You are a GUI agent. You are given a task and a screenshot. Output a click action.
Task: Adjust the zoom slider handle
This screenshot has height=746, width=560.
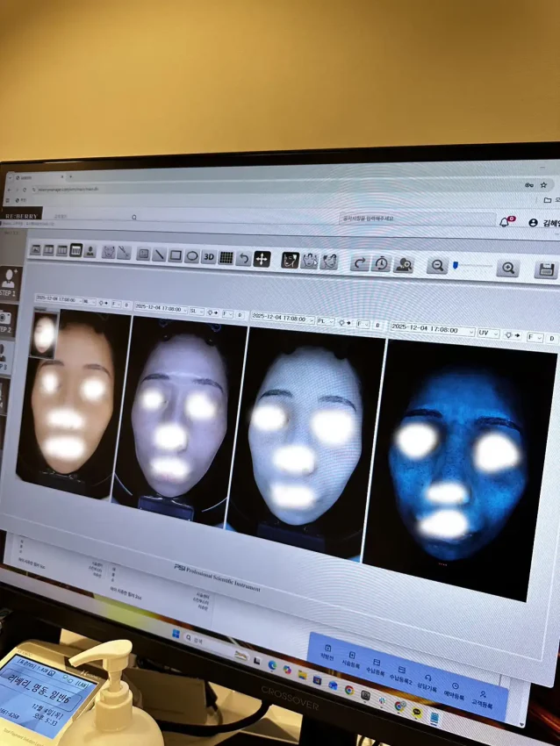tap(456, 265)
